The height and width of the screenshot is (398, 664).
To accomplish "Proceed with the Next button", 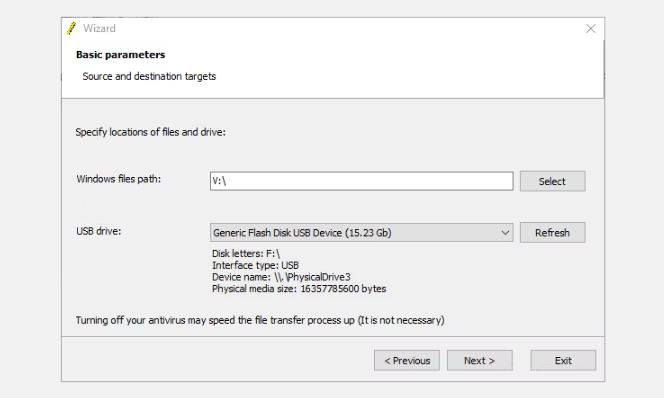I will (x=479, y=360).
